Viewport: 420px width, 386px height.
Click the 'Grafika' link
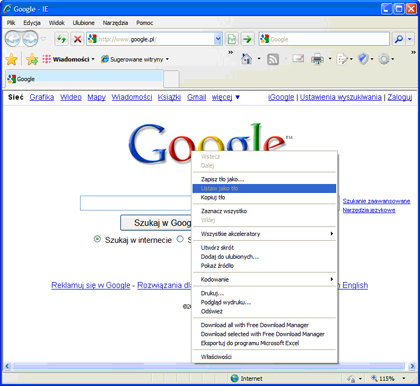tap(42, 97)
